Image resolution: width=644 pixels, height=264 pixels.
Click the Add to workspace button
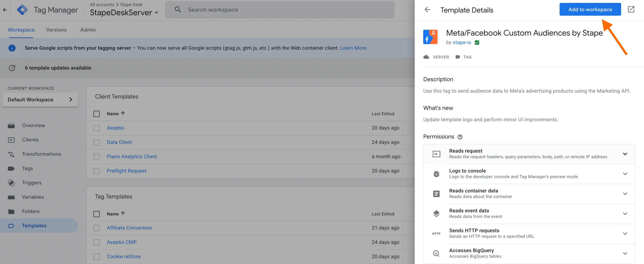(590, 9)
